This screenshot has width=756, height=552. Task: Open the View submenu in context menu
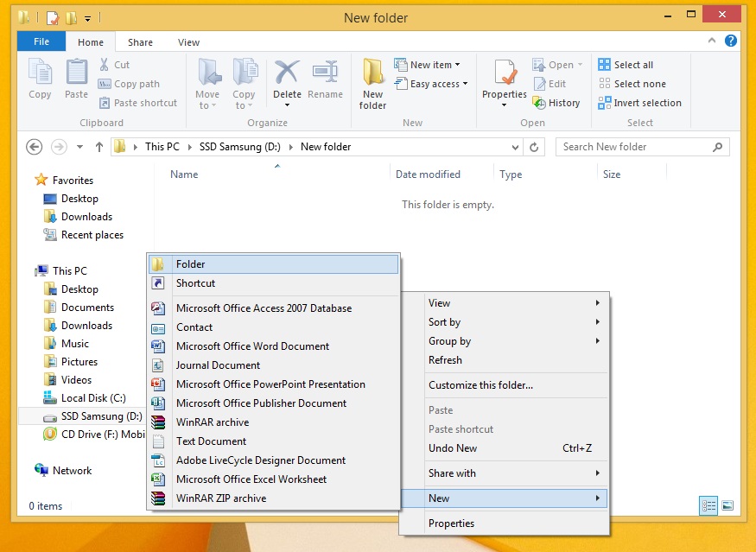(439, 303)
